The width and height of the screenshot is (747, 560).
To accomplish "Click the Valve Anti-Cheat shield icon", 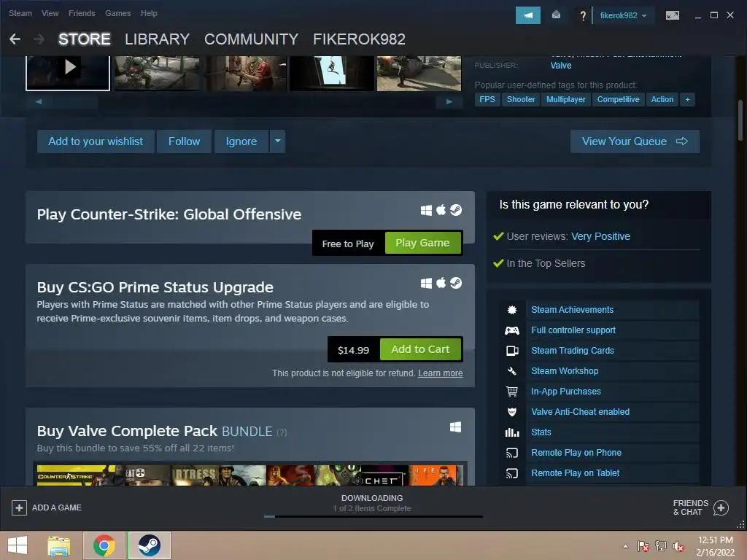I will (x=512, y=412).
